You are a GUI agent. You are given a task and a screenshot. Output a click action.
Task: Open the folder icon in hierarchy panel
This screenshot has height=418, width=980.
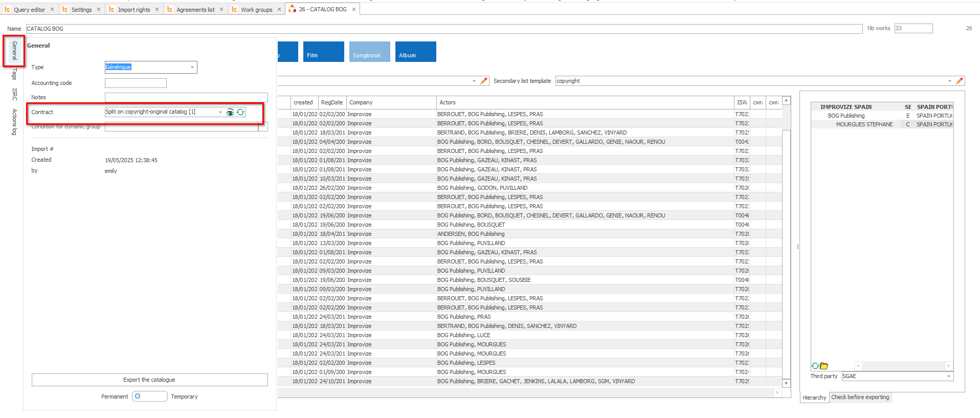tap(824, 366)
